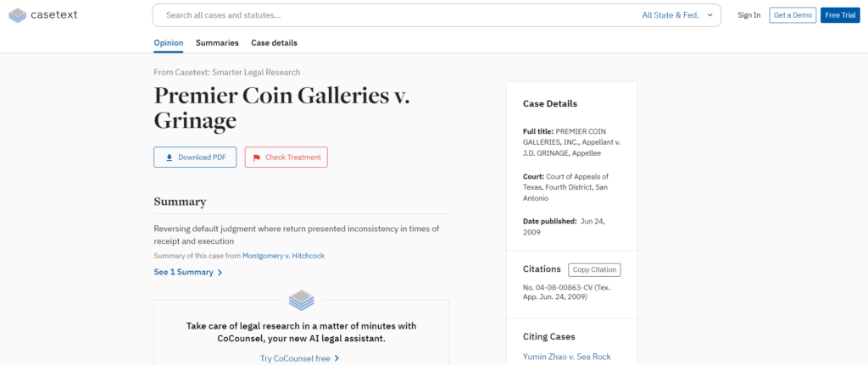Click the Copy Citation button

pos(594,270)
